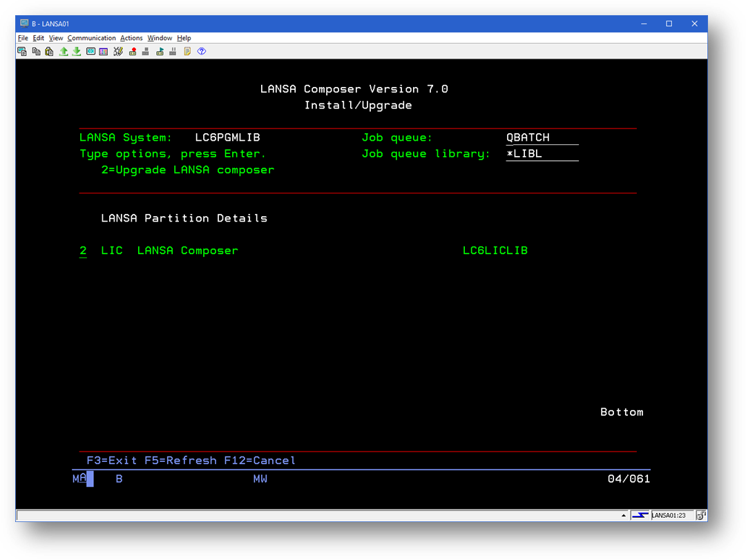The width and height of the screenshot is (746, 560).
Task: Start recording macro with red dot icon
Action: (x=133, y=51)
